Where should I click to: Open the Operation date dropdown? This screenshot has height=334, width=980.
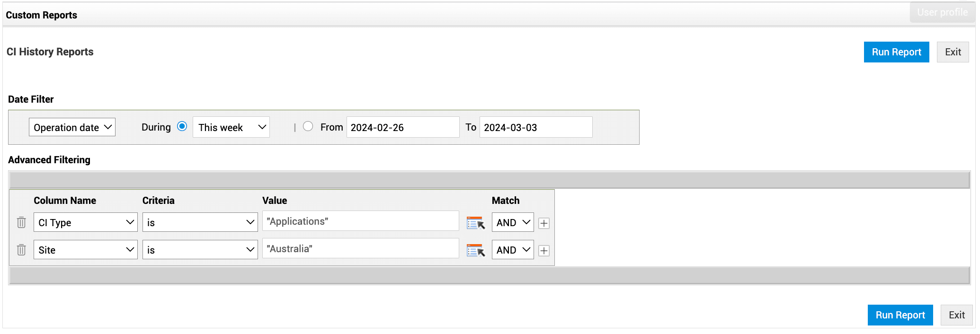(72, 127)
